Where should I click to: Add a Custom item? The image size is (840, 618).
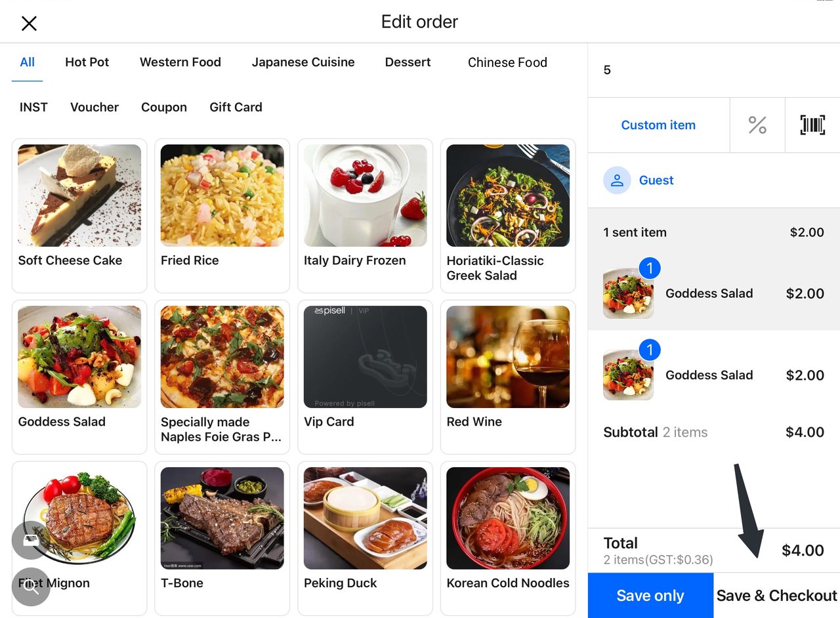(658, 125)
